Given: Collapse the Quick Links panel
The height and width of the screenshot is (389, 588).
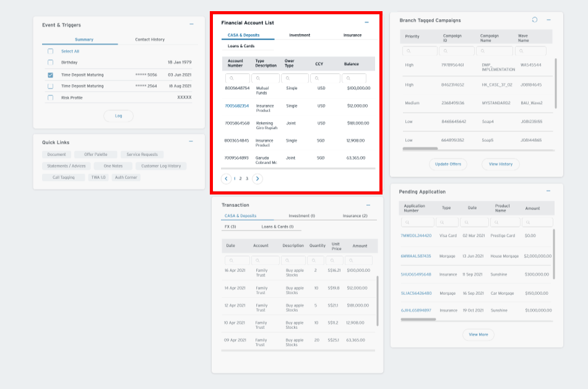Looking at the screenshot, I should point(191,141).
